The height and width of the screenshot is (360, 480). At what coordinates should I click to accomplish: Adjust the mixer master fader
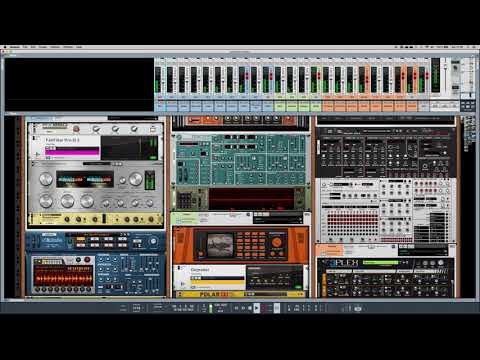(x=445, y=67)
